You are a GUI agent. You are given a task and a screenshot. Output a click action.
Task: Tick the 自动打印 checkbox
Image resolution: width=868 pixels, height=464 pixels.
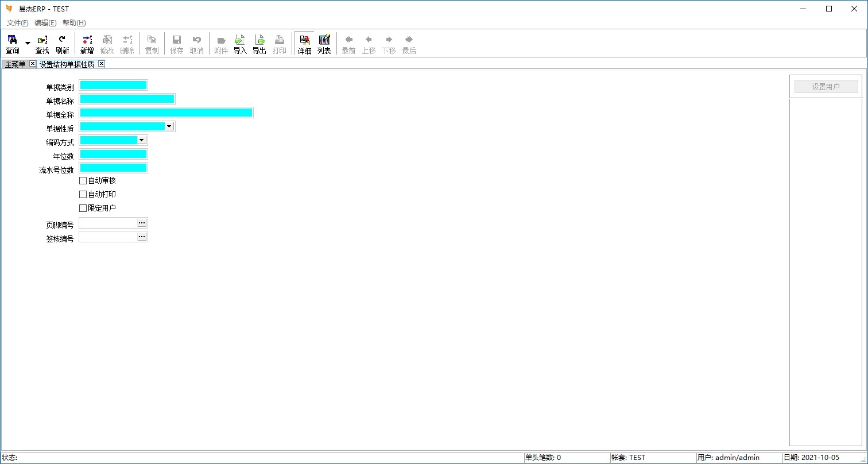(x=83, y=195)
